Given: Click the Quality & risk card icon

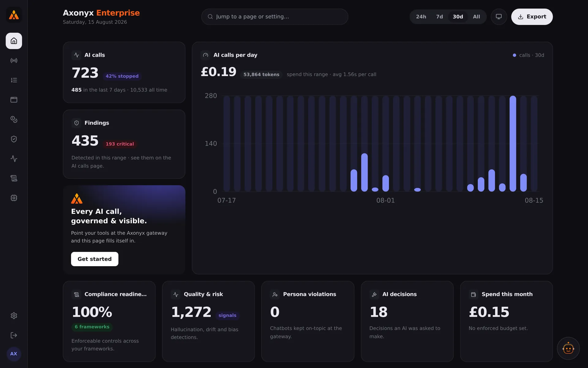Looking at the screenshot, I should [176, 294].
